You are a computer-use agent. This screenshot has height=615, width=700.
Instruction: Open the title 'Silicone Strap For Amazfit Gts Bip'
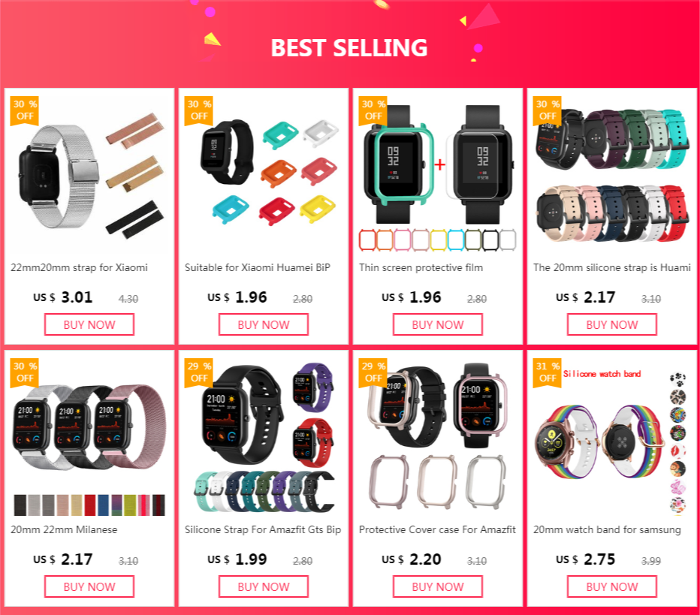point(263,529)
